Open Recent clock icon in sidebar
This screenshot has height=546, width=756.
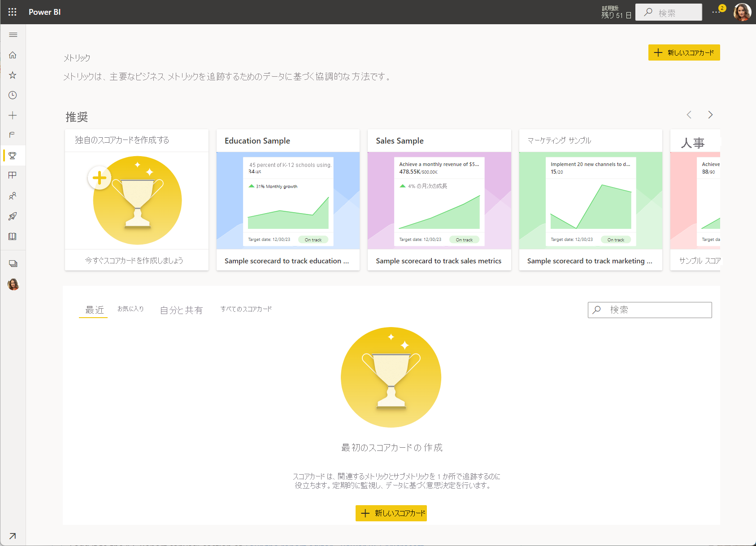(x=13, y=95)
